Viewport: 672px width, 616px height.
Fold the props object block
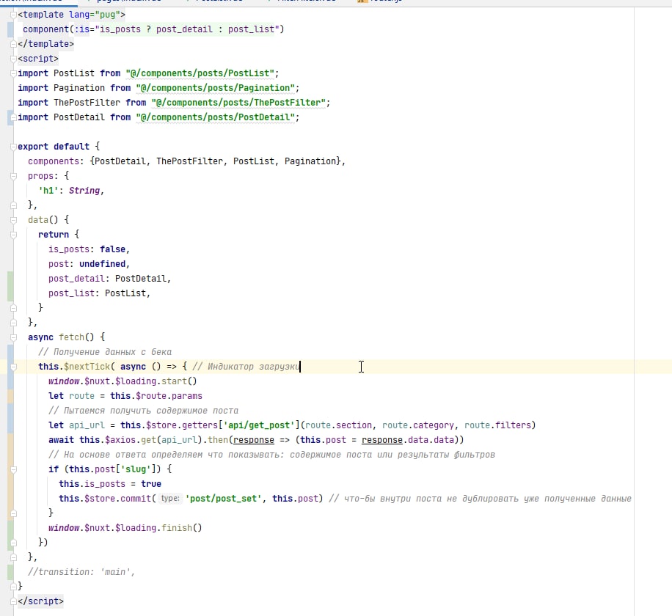13,176
